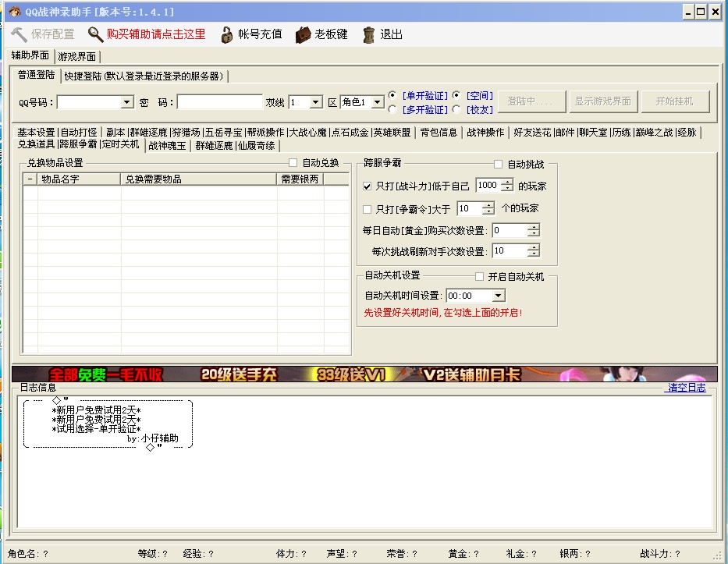Click the minus column header button

[30, 179]
